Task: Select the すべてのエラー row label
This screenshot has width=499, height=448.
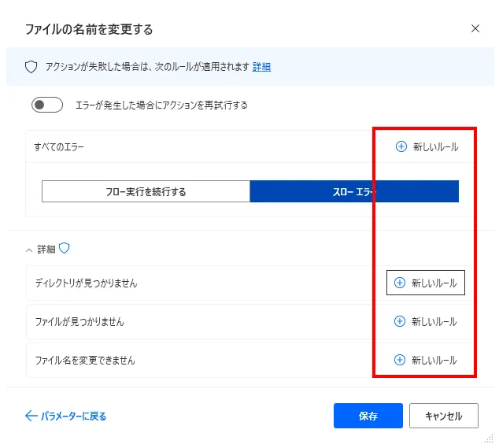Action: pyautogui.click(x=59, y=147)
